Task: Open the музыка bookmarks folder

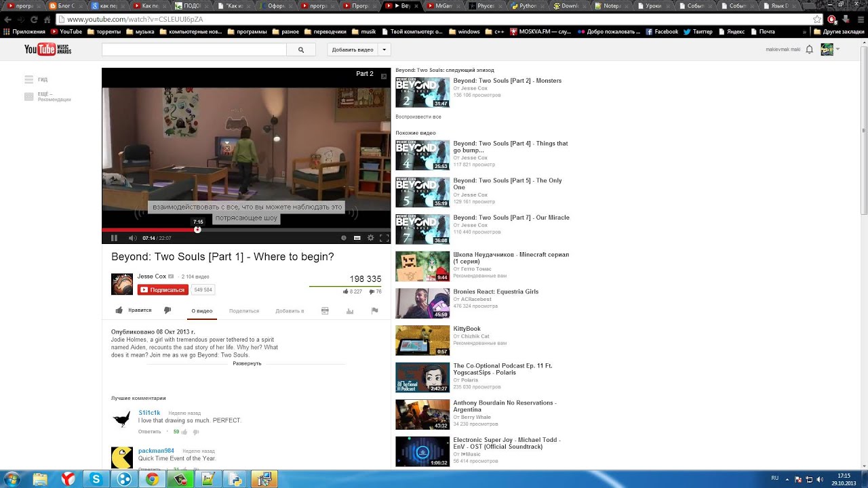Action: (140, 31)
